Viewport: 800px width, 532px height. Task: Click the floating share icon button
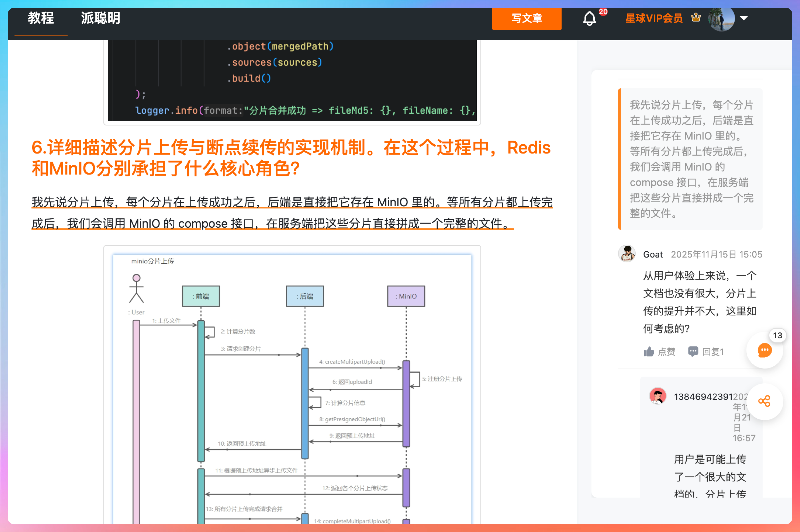point(764,401)
